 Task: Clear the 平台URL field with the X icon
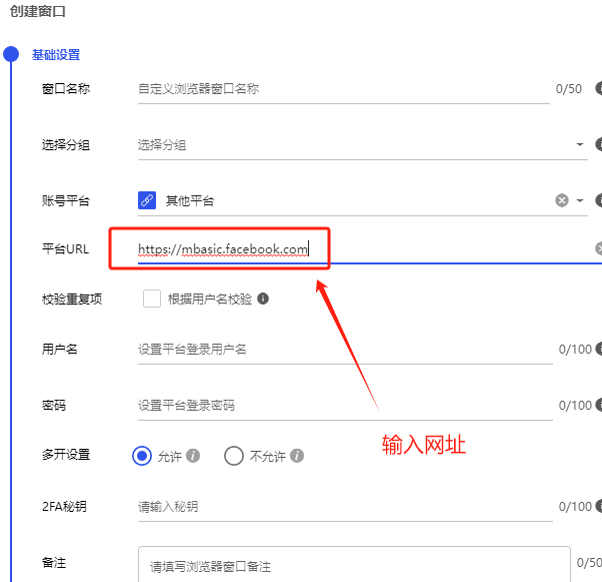(599, 249)
